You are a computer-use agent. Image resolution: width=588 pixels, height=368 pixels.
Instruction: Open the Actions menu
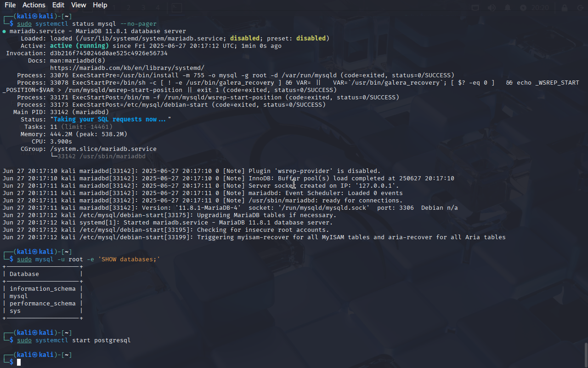point(34,5)
